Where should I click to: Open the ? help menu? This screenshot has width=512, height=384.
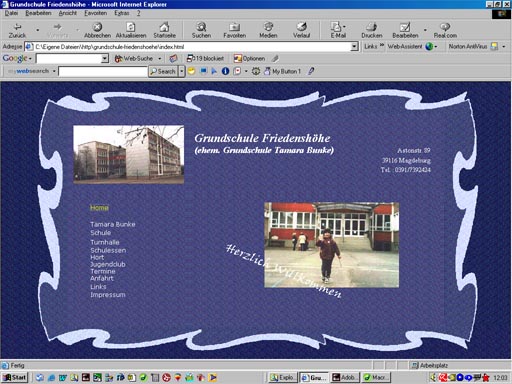pyautogui.click(x=138, y=13)
